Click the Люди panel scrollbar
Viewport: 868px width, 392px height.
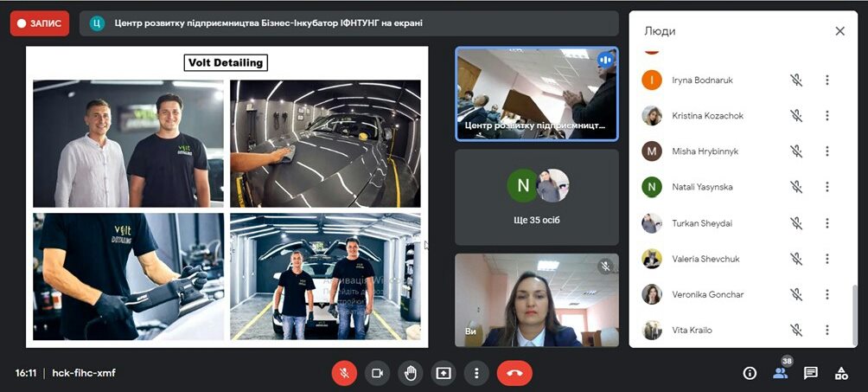[854, 314]
